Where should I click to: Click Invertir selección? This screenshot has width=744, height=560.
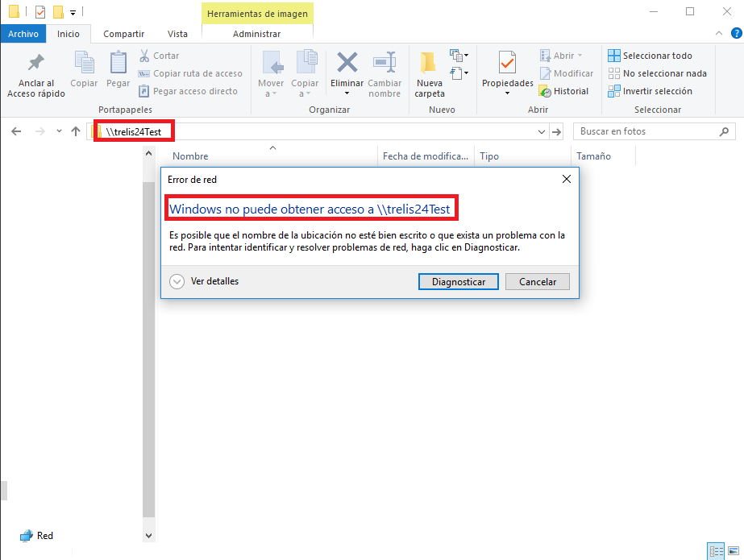pyautogui.click(x=650, y=91)
